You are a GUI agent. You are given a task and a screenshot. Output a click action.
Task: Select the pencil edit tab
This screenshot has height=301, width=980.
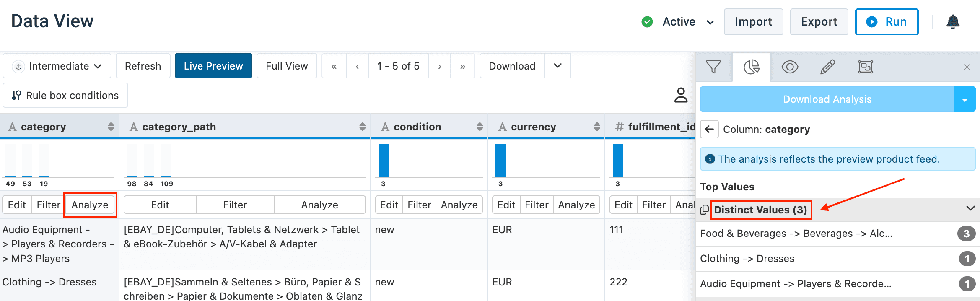click(x=827, y=67)
